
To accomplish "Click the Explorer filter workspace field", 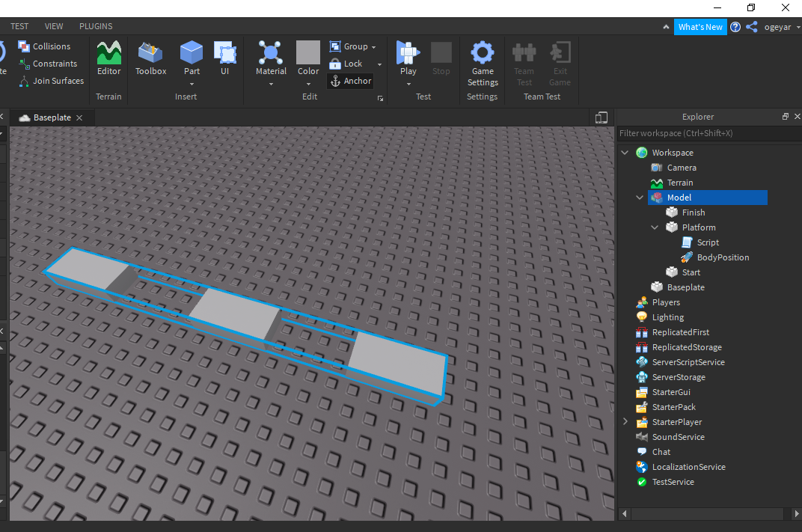I will (x=709, y=133).
